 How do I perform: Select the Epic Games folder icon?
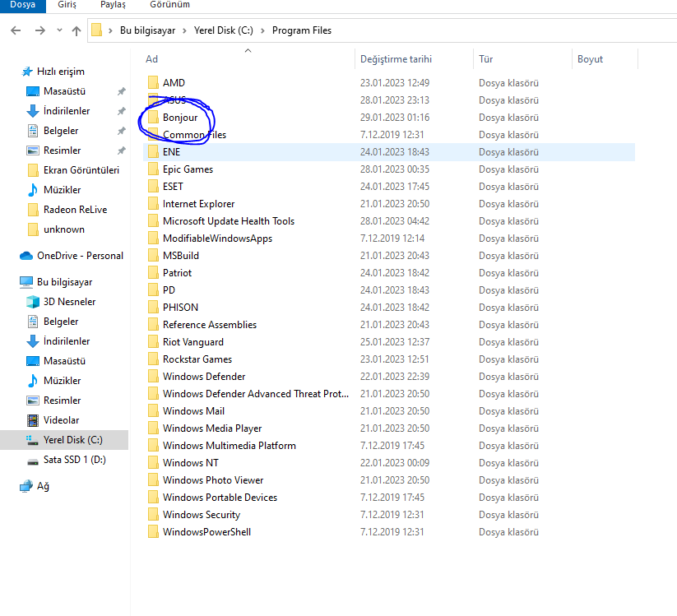(153, 169)
